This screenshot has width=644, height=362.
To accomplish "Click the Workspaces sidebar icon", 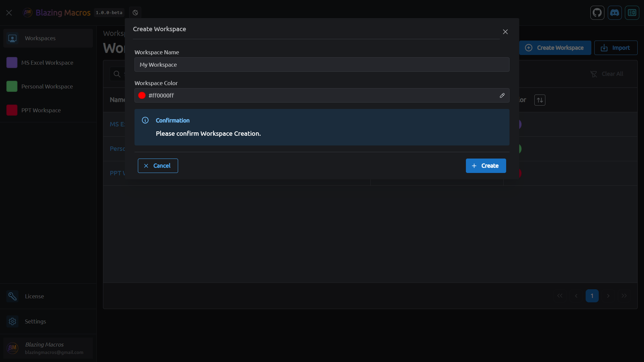I will pos(12,38).
